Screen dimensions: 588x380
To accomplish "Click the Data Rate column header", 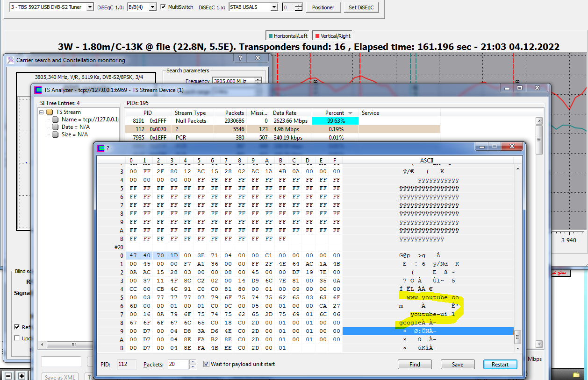I will coord(291,113).
